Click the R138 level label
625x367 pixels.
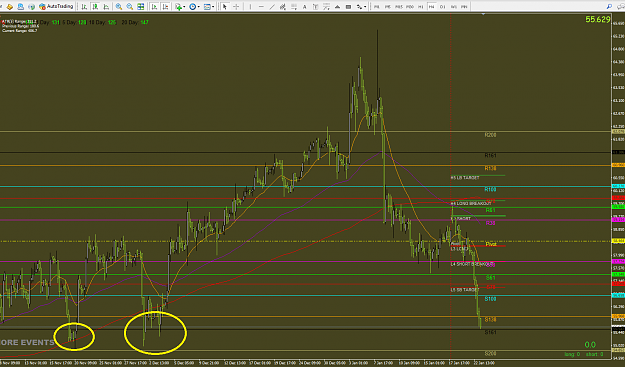(490, 169)
